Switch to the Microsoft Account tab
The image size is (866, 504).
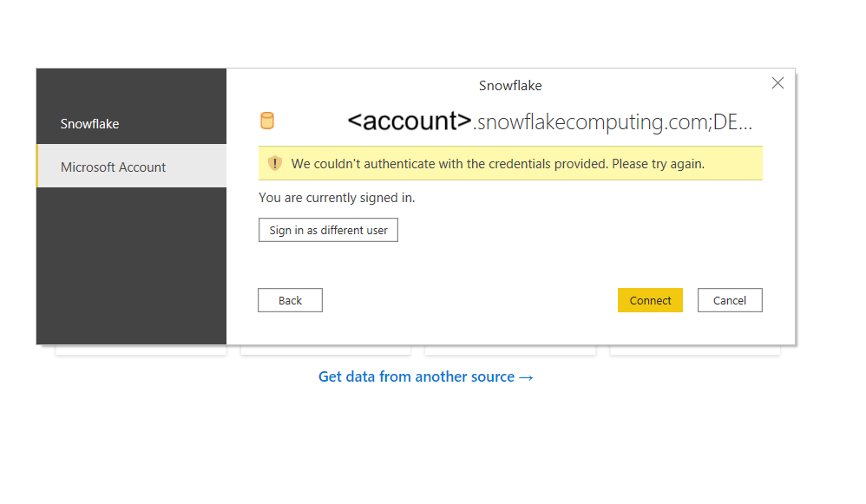tap(131, 167)
